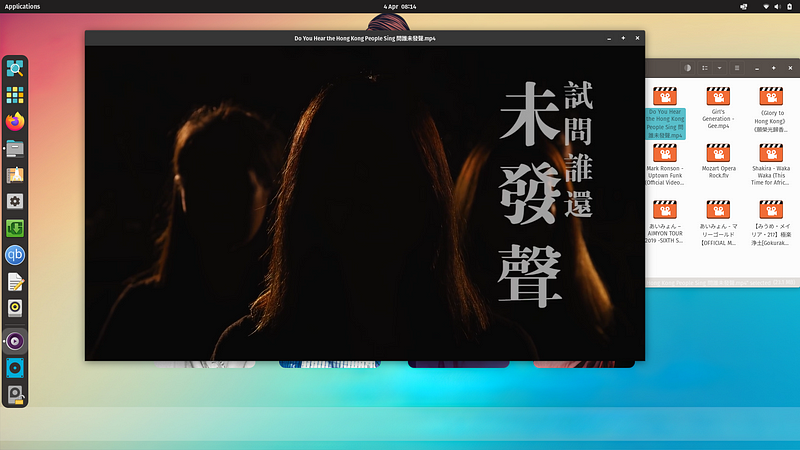
Task: Open the battery indicator in top panel
Action: [x=789, y=7]
